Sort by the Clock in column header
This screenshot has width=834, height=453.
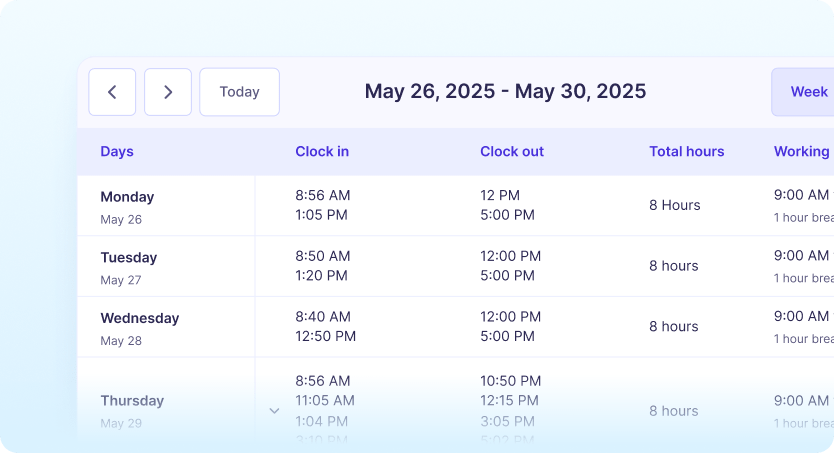pos(322,152)
